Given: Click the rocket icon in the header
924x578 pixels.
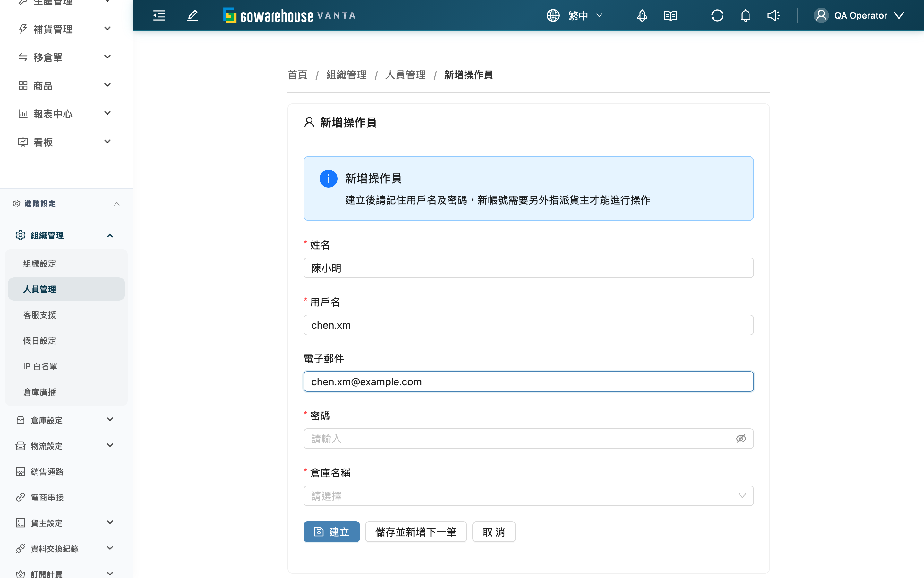Looking at the screenshot, I should 642,15.
